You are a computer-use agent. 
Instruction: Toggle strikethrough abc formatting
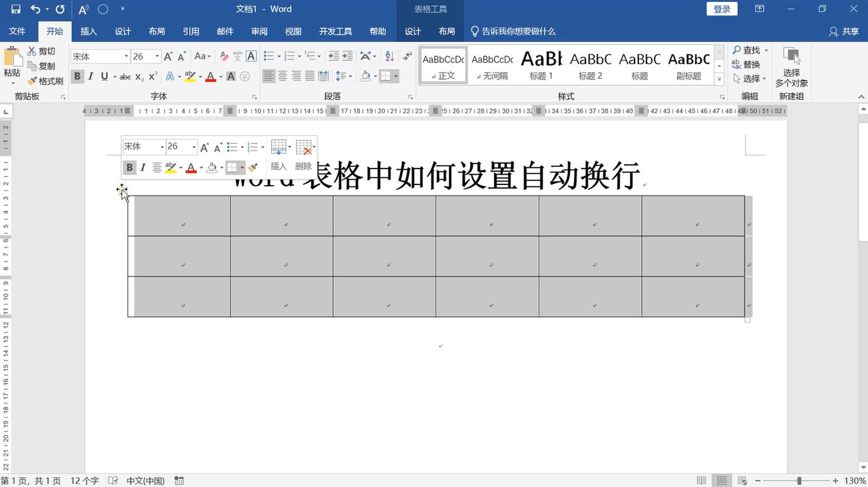coord(125,76)
